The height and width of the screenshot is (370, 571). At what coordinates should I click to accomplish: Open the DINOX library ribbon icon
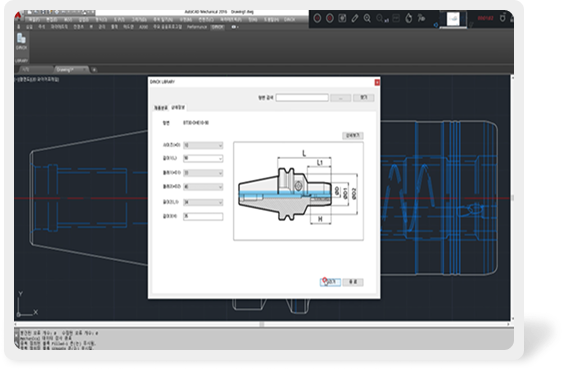(21, 42)
